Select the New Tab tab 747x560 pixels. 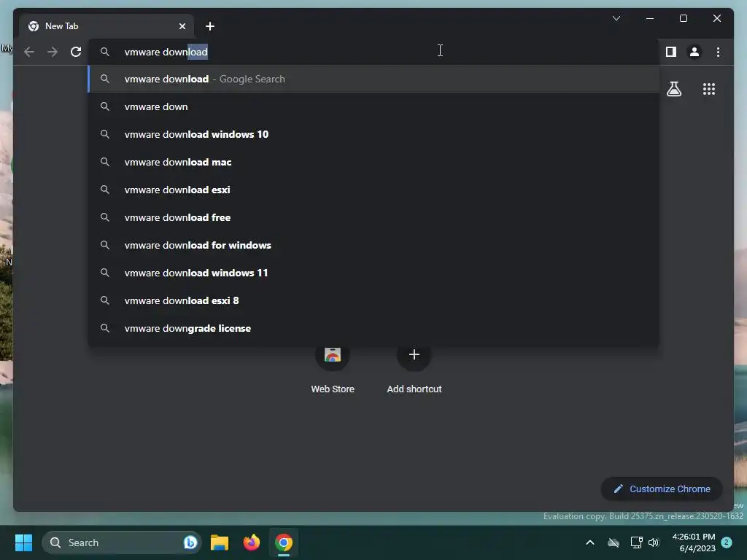point(107,26)
